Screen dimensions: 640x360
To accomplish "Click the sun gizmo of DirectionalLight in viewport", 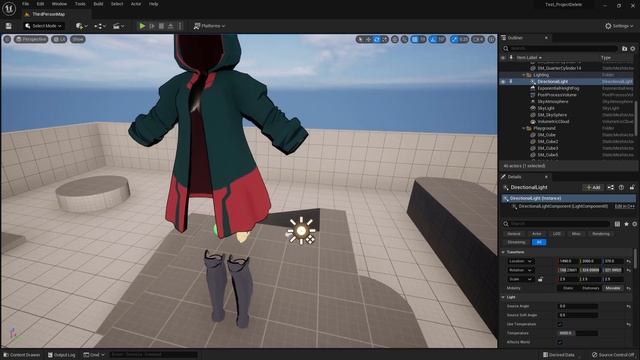I will coord(301,231).
